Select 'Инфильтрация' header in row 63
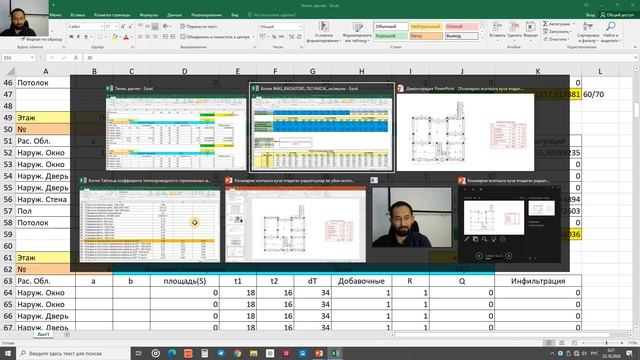The image size is (640, 360). coord(538,281)
